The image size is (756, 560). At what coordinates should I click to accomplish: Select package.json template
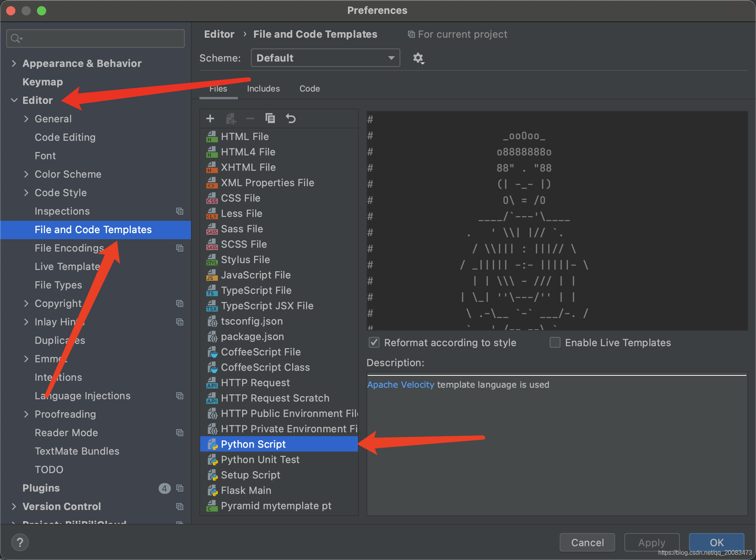(252, 337)
